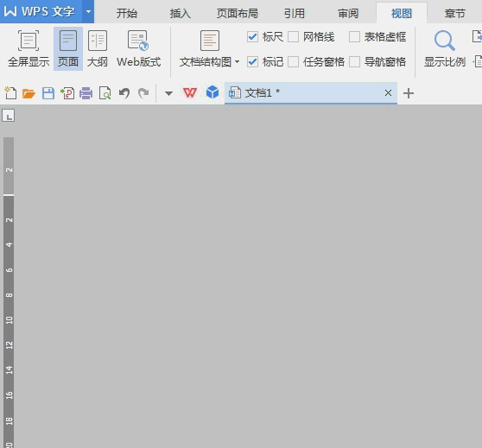
Task: Click the WPS 文字 application button
Action: click(x=41, y=11)
